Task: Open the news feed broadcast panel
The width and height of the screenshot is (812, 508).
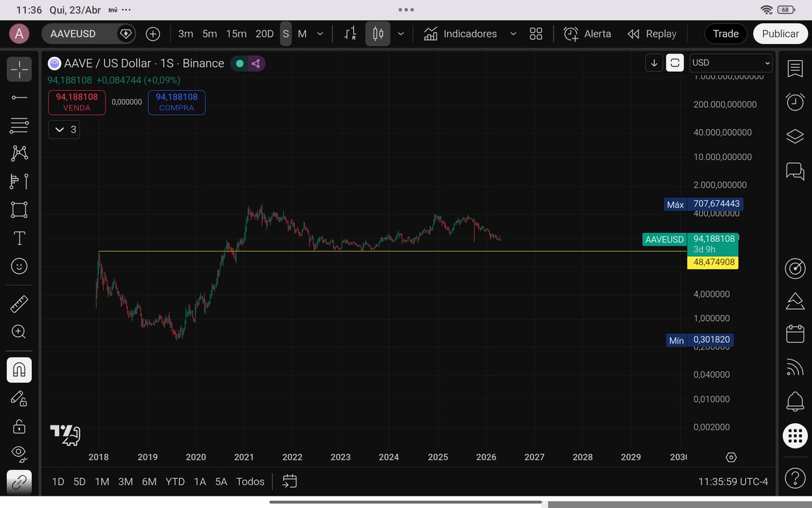Action: pyautogui.click(x=795, y=368)
